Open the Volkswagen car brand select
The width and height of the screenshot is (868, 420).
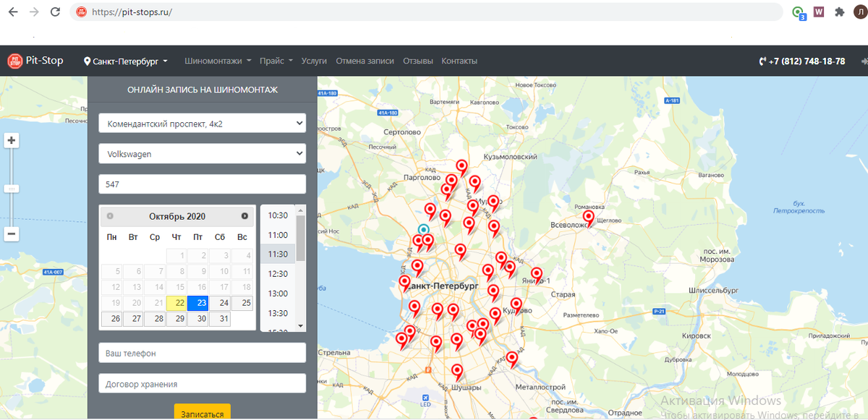(203, 154)
